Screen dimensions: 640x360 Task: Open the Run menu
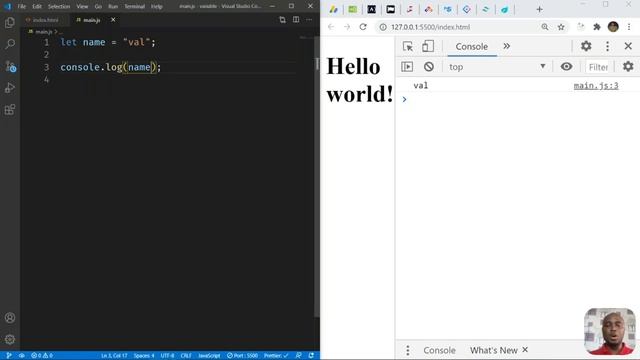click(113, 7)
